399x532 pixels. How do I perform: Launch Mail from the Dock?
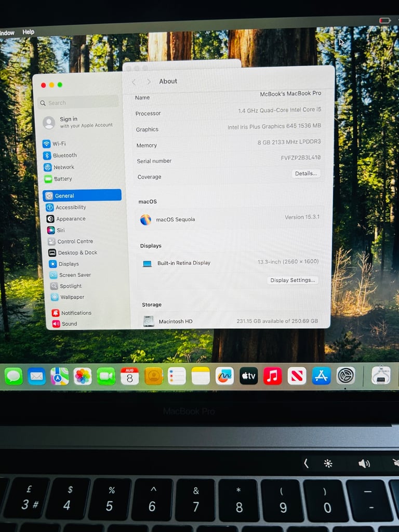[x=37, y=376]
